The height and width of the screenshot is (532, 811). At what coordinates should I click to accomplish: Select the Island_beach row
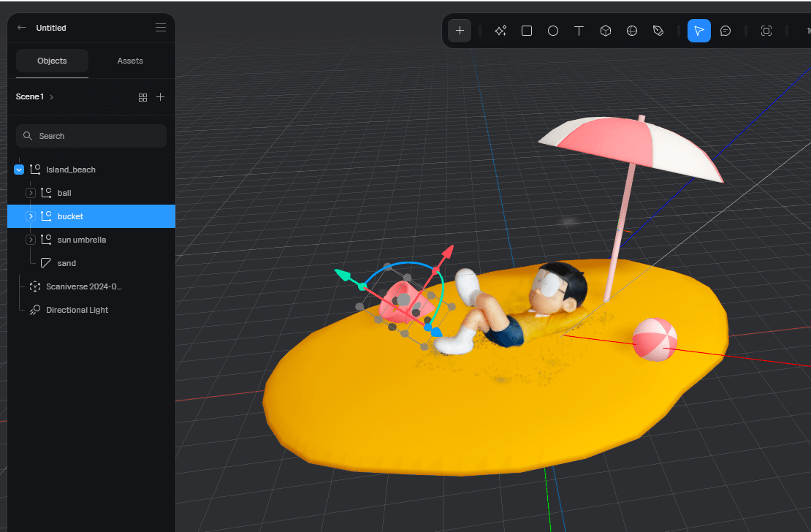(91, 170)
